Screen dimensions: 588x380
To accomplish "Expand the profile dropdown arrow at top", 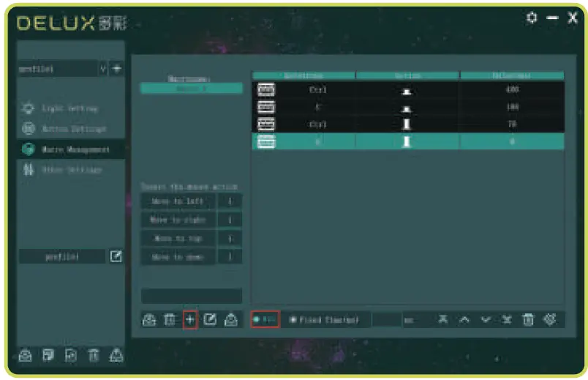I will point(102,69).
